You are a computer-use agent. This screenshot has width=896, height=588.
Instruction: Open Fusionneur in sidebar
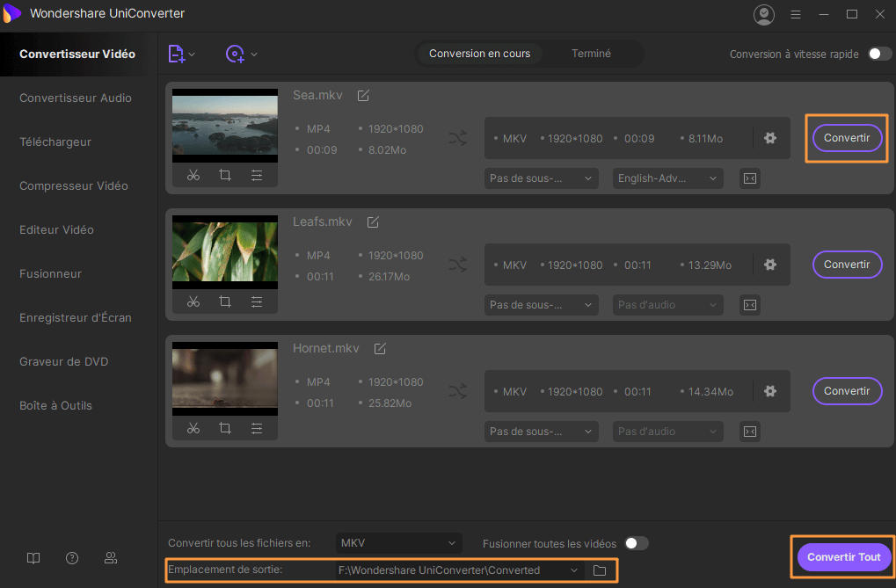(x=50, y=273)
